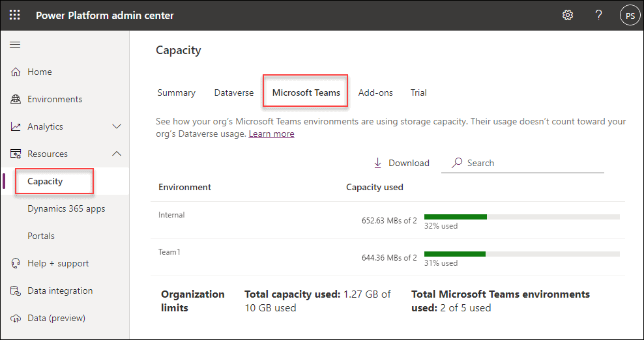Click the Data (preview) cloud icon

click(16, 319)
